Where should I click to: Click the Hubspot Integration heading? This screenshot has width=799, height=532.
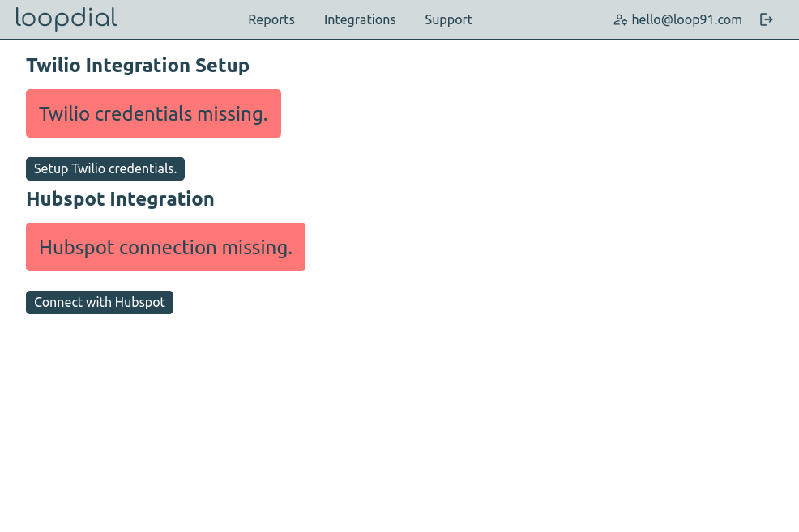pos(120,199)
